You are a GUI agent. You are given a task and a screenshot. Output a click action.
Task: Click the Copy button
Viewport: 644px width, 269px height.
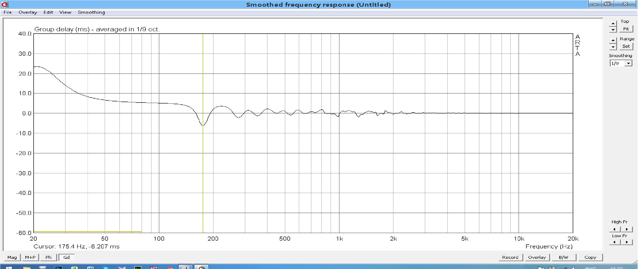590,257
